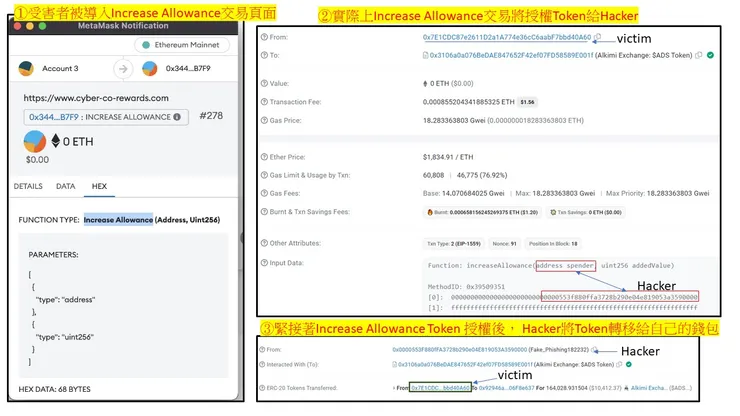Viewport: 740px width, 416px height.
Task: Click the help icon next to Value
Action: point(264,83)
